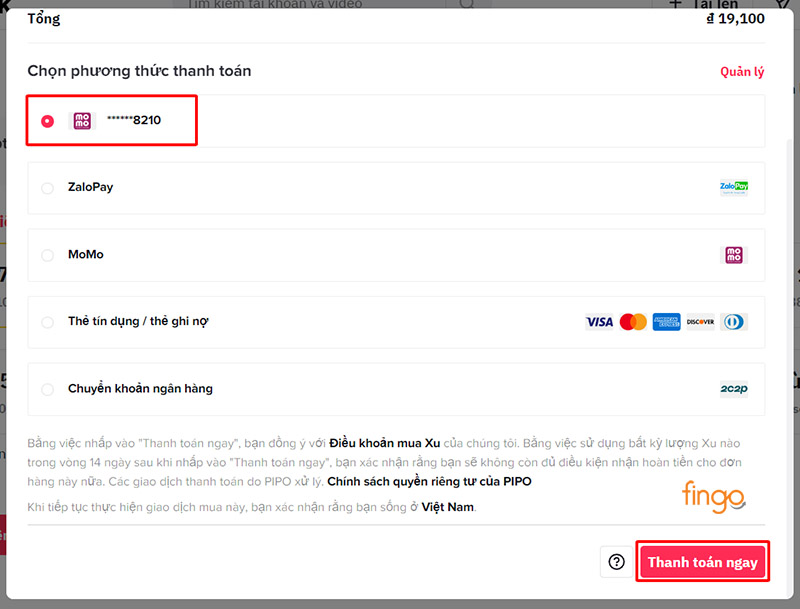Click the Visa card logo
800x609 pixels.
click(x=599, y=322)
